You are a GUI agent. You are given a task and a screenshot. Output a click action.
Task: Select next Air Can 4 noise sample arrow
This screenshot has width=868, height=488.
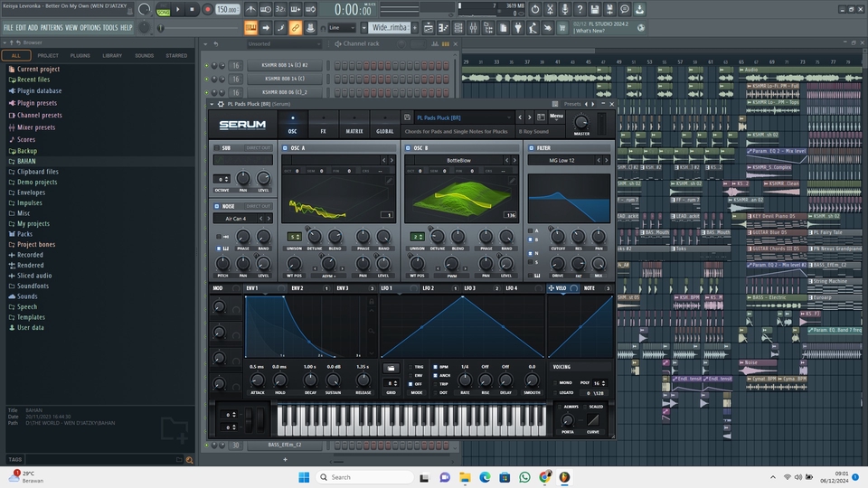tap(269, 219)
